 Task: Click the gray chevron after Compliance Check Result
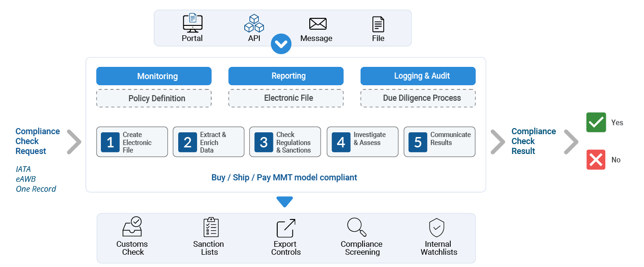[571, 142]
